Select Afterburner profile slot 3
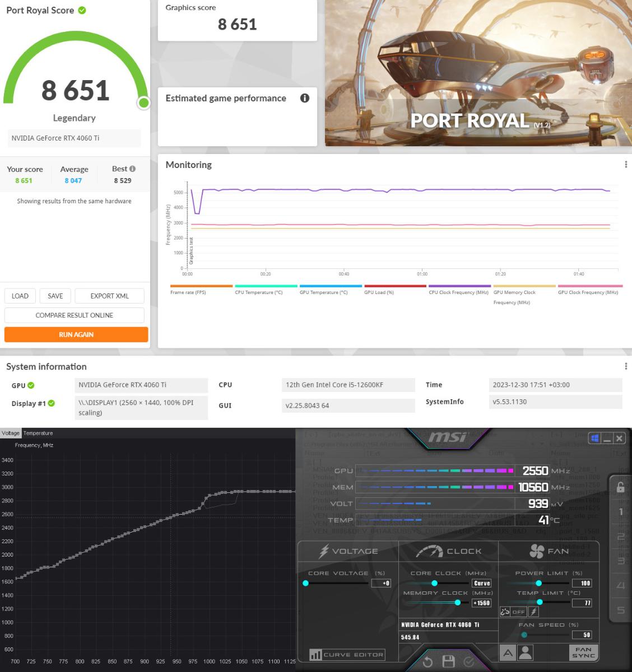The height and width of the screenshot is (672, 632). (620, 561)
